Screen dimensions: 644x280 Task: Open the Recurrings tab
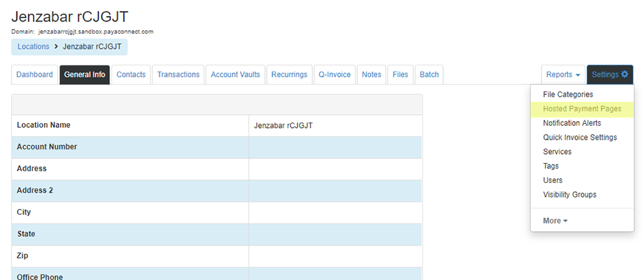[x=289, y=75]
